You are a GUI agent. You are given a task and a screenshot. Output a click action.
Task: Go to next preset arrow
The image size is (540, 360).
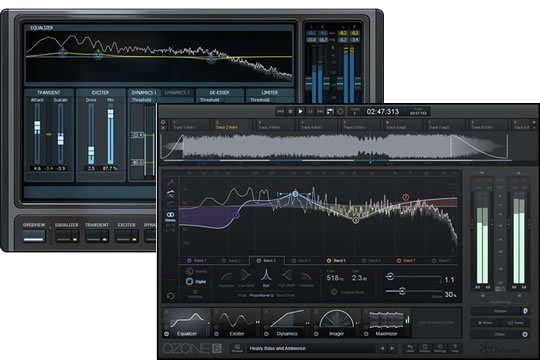tap(392, 348)
